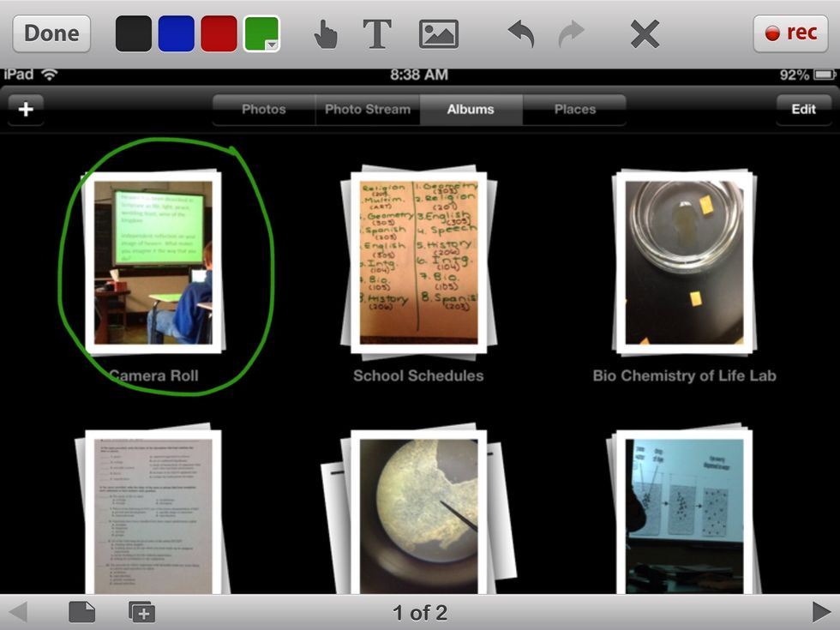Viewport: 840px width, 630px height.
Task: Select the Text tool
Action: point(377,34)
